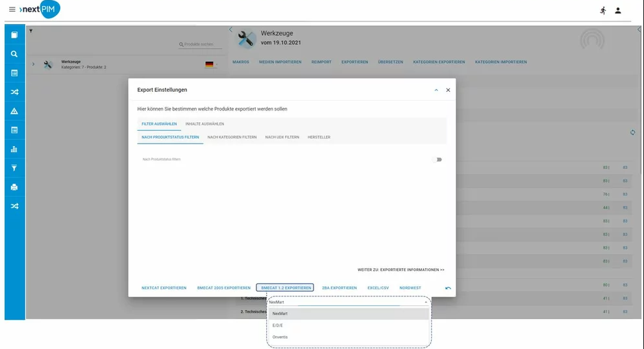The height and width of the screenshot is (349, 644).
Task: Click Makros in the catalog toolbar
Action: [x=241, y=62]
